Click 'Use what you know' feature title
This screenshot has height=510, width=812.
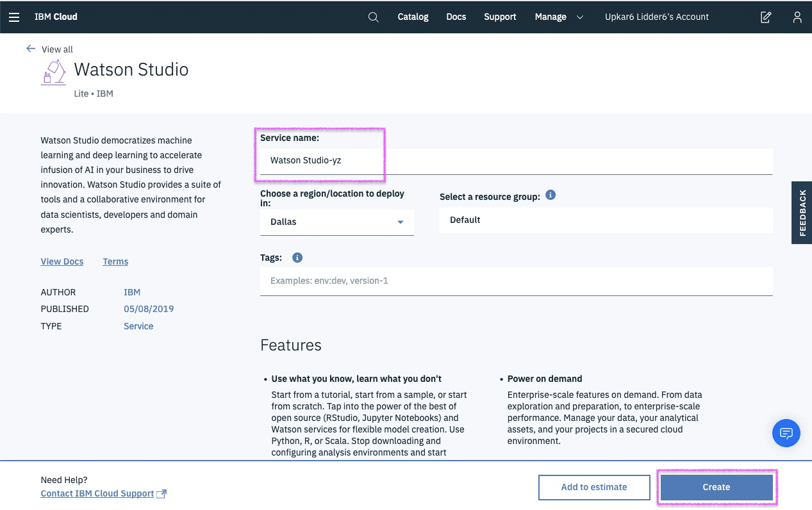356,379
